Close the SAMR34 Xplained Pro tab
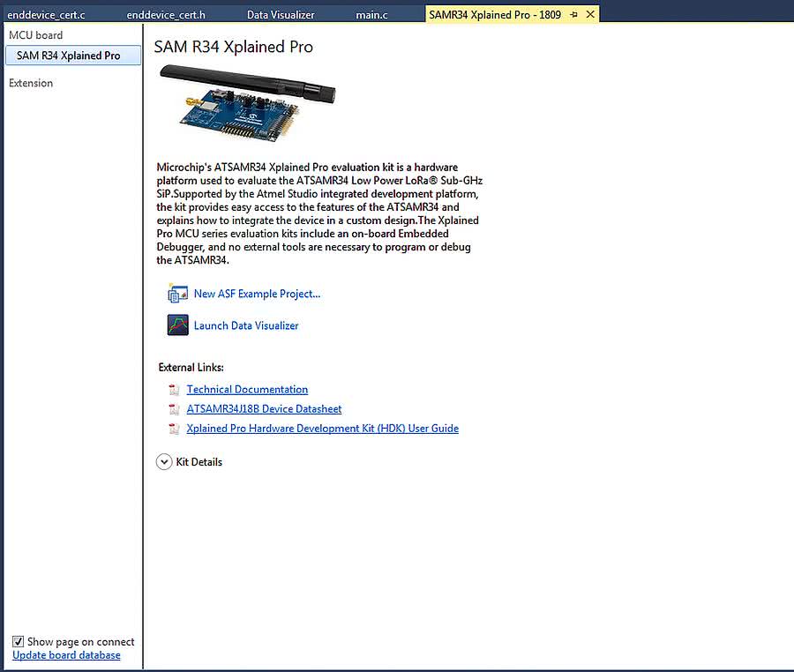 pos(590,15)
